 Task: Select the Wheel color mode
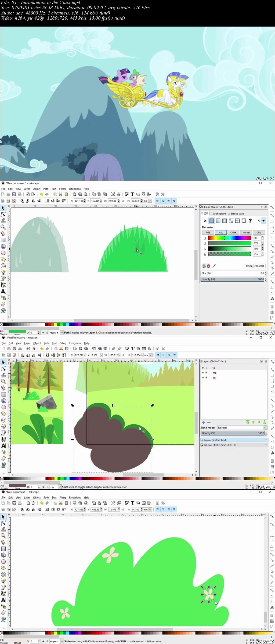coord(246,232)
